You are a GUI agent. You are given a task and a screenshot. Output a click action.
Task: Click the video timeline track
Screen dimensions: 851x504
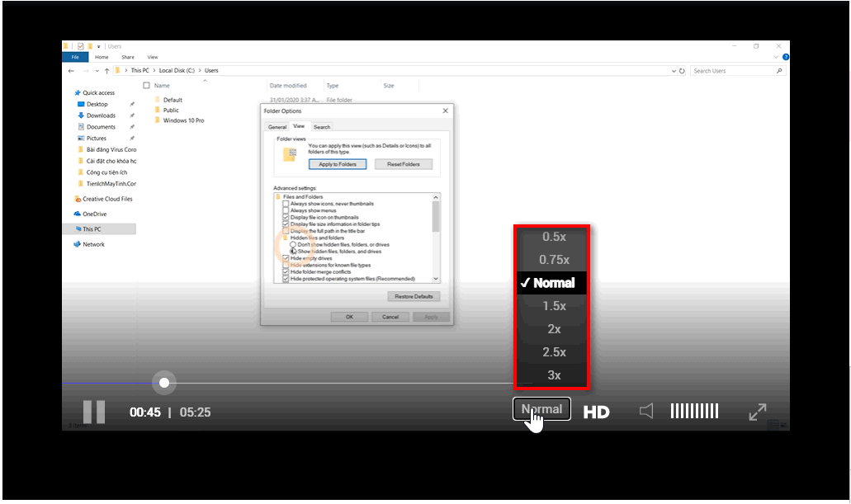[x=287, y=383]
